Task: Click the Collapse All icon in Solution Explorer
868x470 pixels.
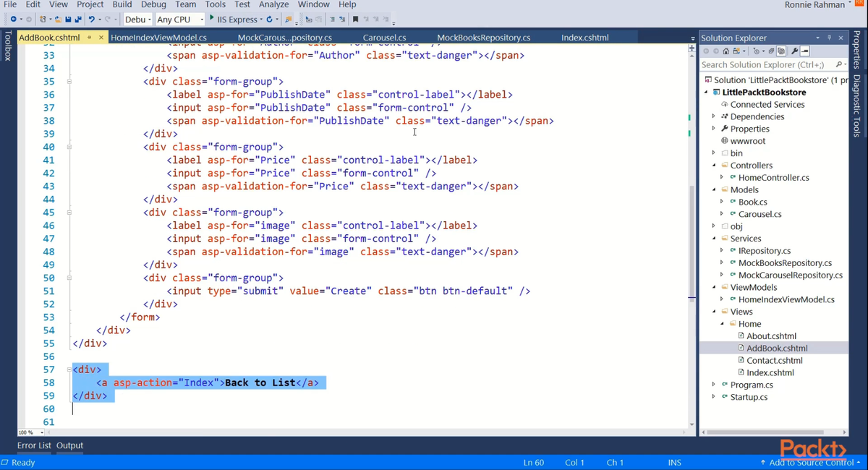Action: [771, 51]
